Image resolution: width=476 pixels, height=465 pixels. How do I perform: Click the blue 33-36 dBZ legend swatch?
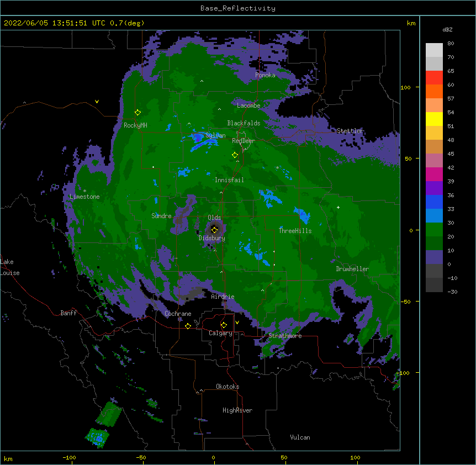(434, 202)
